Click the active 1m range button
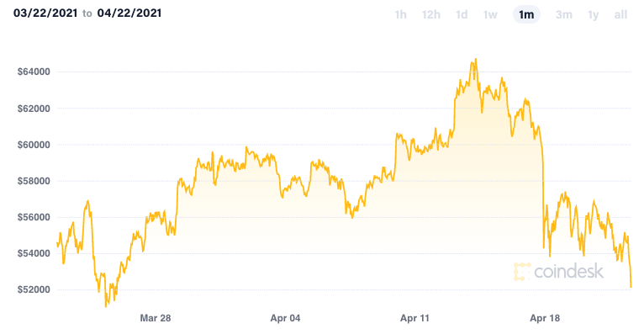The image size is (644, 334). pos(526,15)
